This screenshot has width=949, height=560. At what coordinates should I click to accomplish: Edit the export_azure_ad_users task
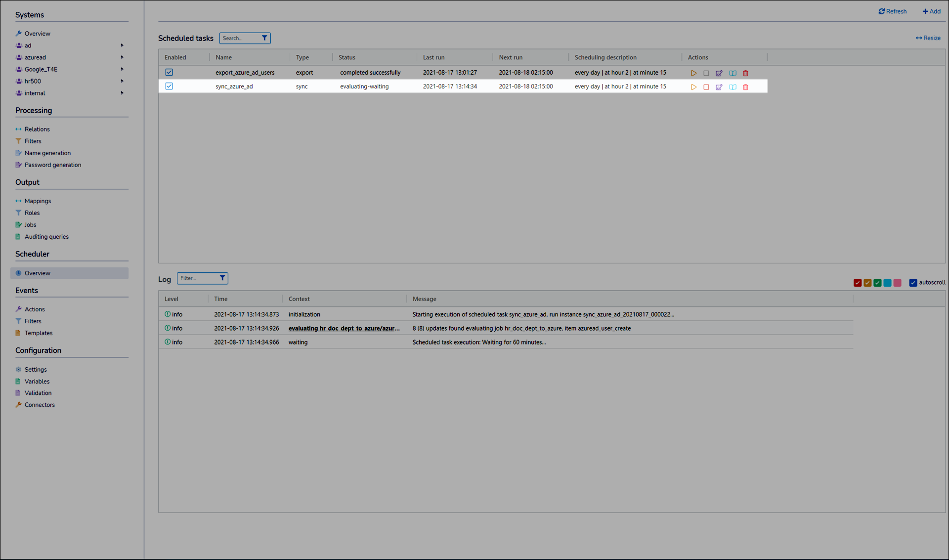[719, 73]
